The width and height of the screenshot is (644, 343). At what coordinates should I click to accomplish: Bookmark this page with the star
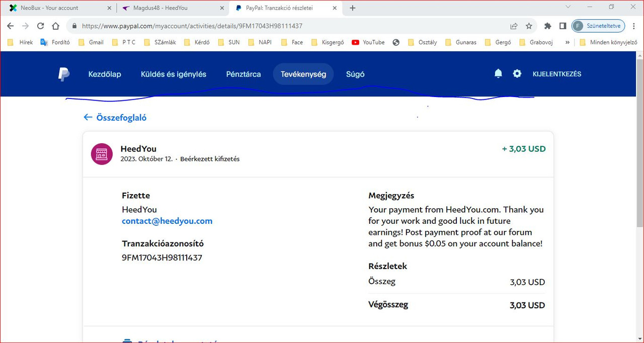coord(529,26)
